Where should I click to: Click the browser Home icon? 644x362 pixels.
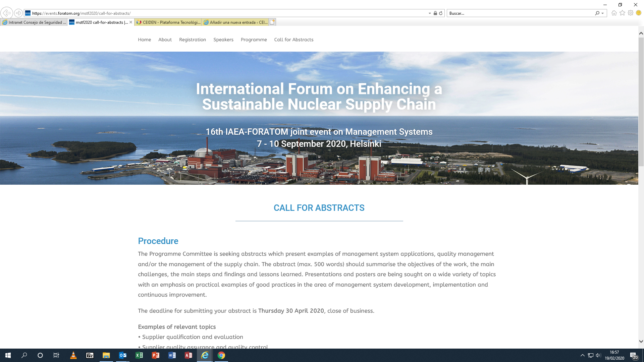[614, 13]
